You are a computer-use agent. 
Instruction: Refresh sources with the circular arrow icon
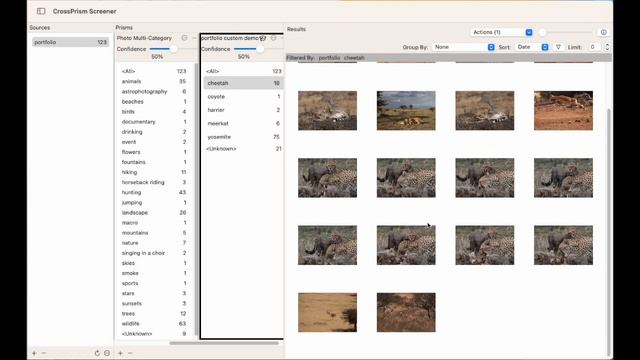tap(97, 353)
